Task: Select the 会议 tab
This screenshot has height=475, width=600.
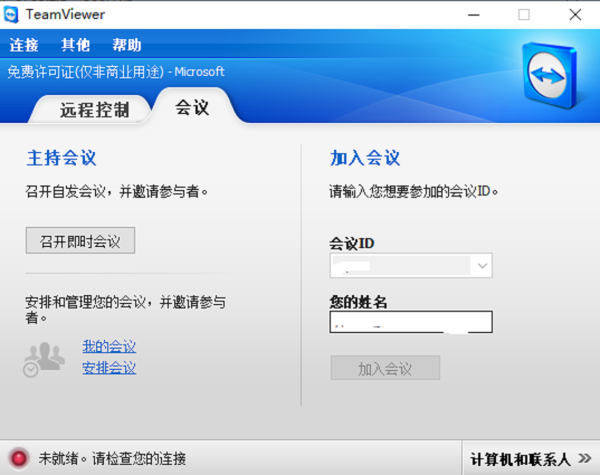Action: [192, 107]
